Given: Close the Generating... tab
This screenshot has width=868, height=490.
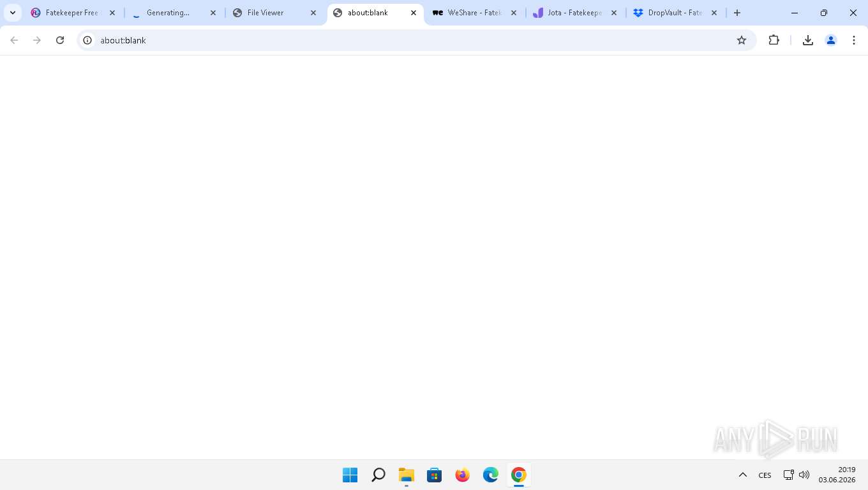Looking at the screenshot, I should point(213,13).
